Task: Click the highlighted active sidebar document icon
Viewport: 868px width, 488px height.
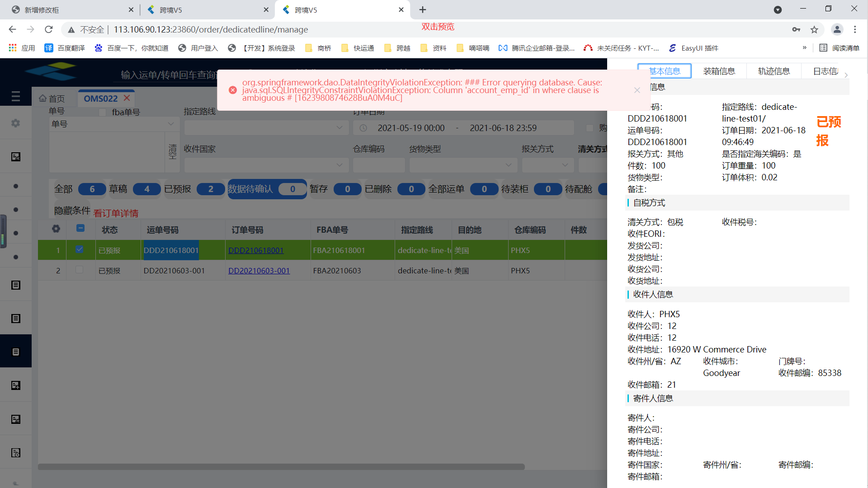Action: point(16,352)
